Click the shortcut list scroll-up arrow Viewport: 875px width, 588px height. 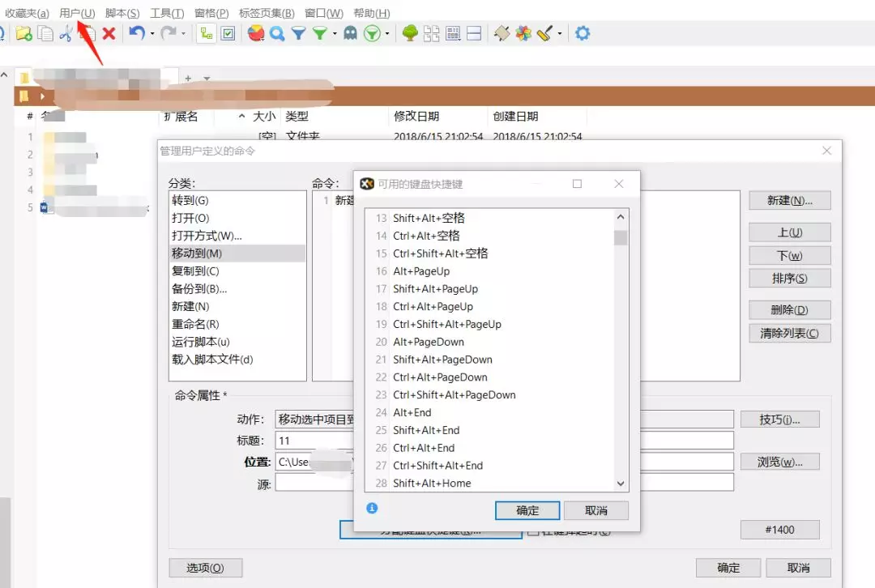pyautogui.click(x=621, y=216)
